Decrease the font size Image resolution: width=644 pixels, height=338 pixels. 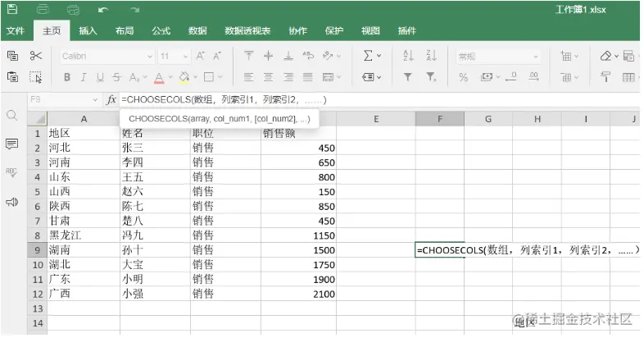tap(217, 56)
